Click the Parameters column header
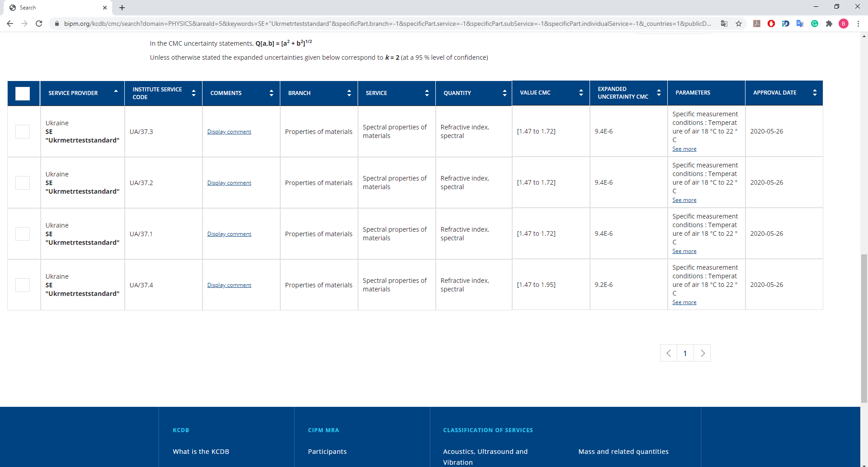868x467 pixels. 706,93
